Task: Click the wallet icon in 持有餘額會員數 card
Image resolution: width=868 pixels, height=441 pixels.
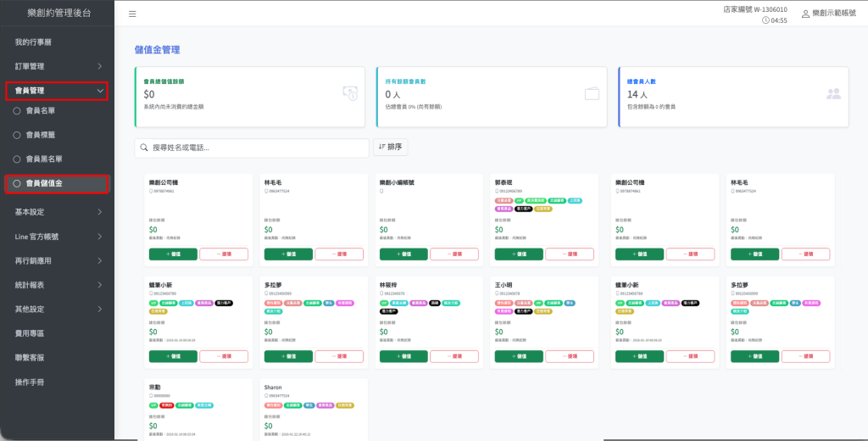Action: tap(593, 92)
